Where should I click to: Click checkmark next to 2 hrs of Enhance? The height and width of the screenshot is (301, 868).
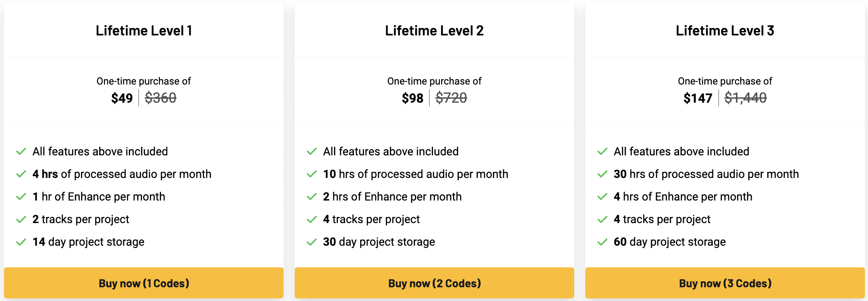pos(311,197)
